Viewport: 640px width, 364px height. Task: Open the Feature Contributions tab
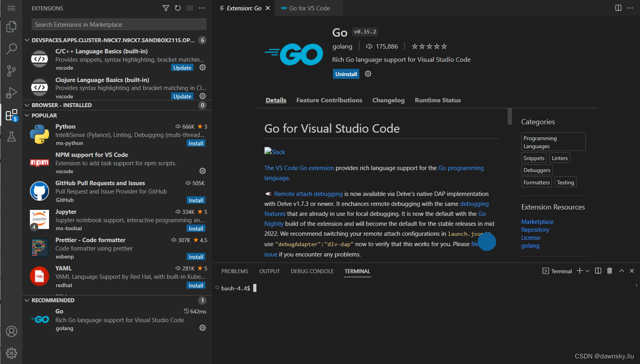[x=329, y=100]
